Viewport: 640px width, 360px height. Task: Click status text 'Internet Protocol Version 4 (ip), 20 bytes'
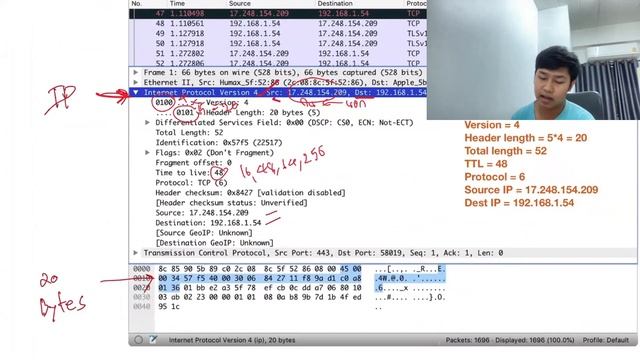pos(232,340)
